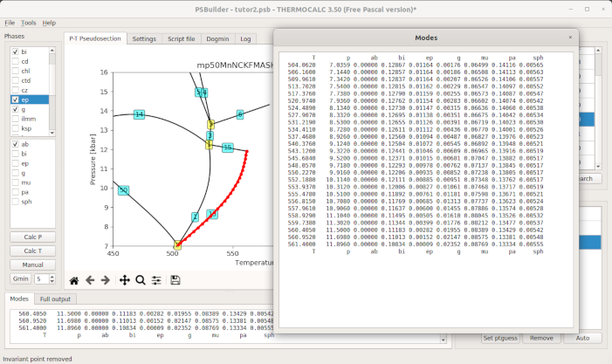Switch to the Settings tab
The image size is (612, 364).
coord(144,39)
